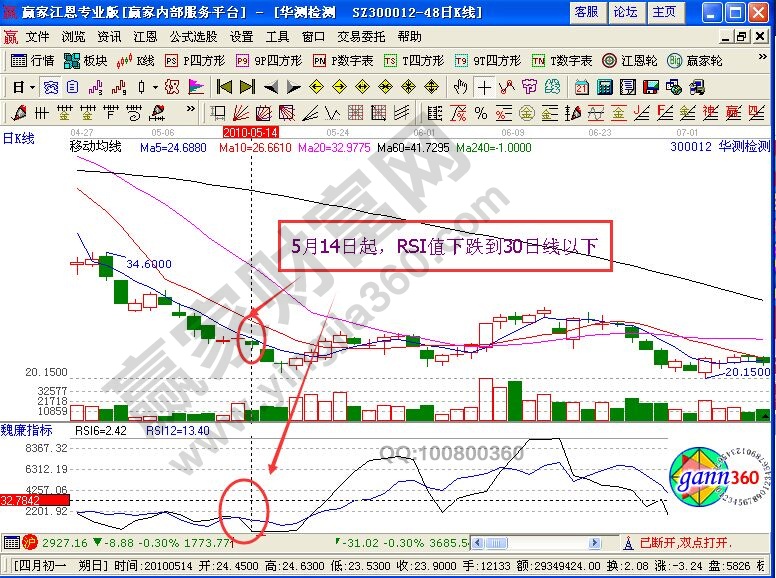Click the 魏康指标 RSI indicator label

[25, 429]
